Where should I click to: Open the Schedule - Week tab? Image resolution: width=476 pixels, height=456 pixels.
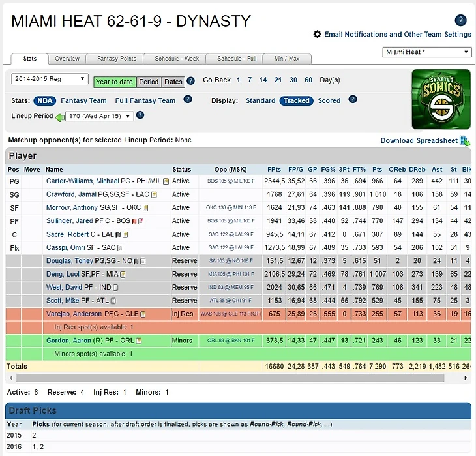coord(177,59)
